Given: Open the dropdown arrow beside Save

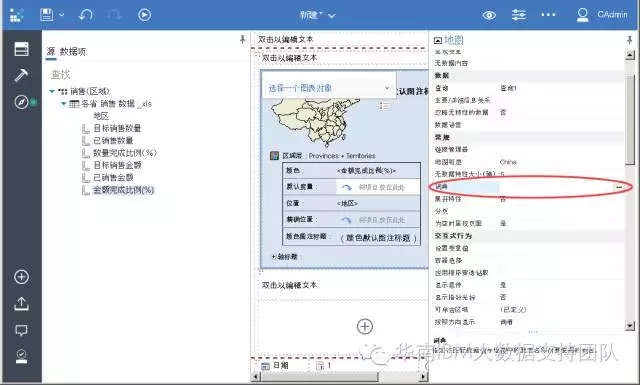Looking at the screenshot, I should (62, 15).
